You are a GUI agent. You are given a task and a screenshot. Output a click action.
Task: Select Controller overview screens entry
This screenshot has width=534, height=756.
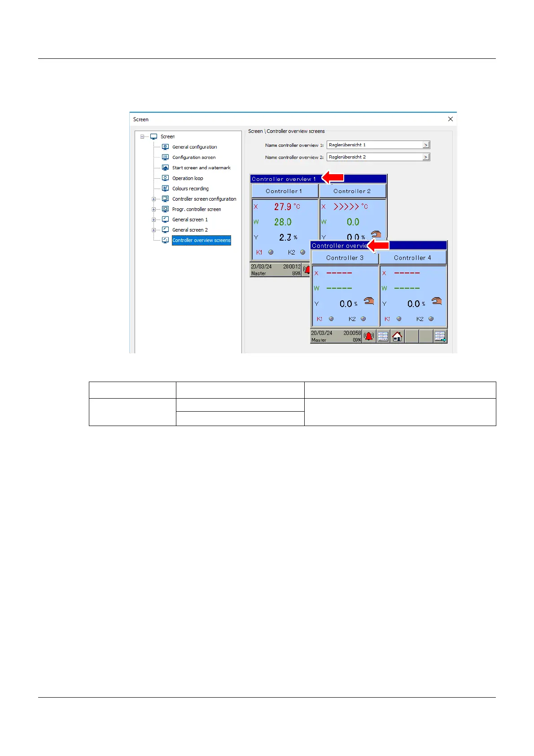[x=201, y=240]
